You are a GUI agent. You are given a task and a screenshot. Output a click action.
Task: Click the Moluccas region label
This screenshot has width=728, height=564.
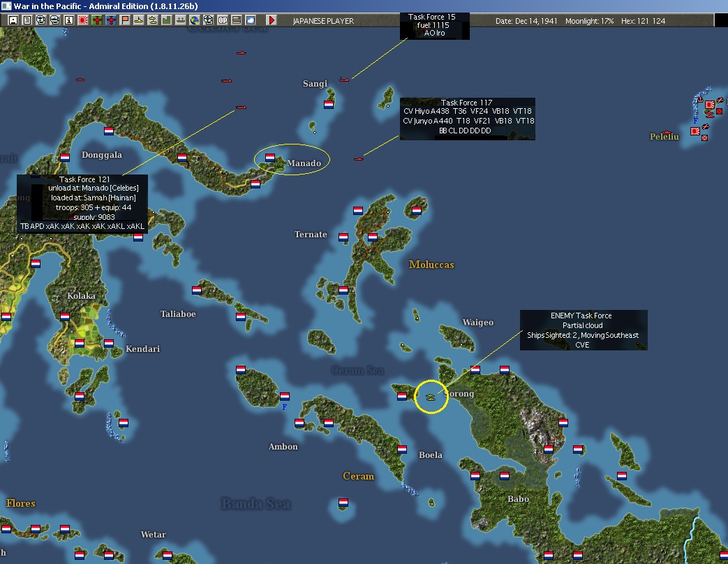coord(431,265)
